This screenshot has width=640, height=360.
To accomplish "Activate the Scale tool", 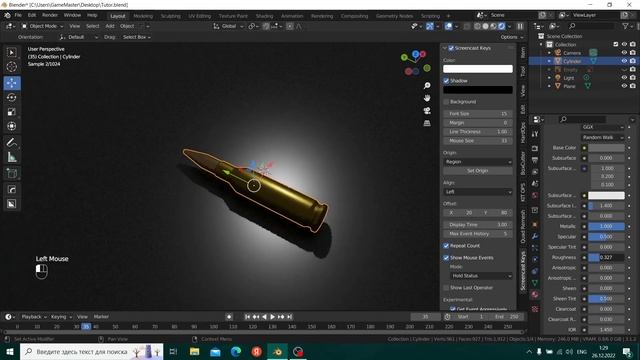I will [11, 112].
